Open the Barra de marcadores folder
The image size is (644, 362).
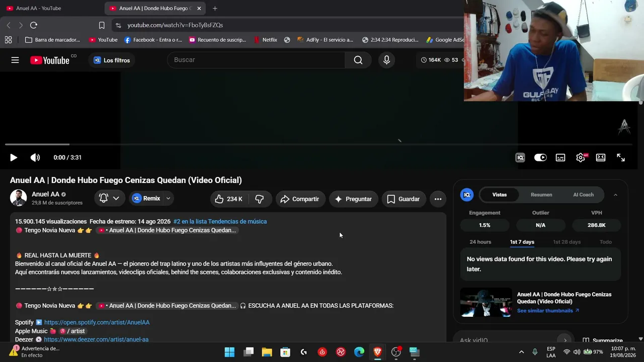point(53,40)
